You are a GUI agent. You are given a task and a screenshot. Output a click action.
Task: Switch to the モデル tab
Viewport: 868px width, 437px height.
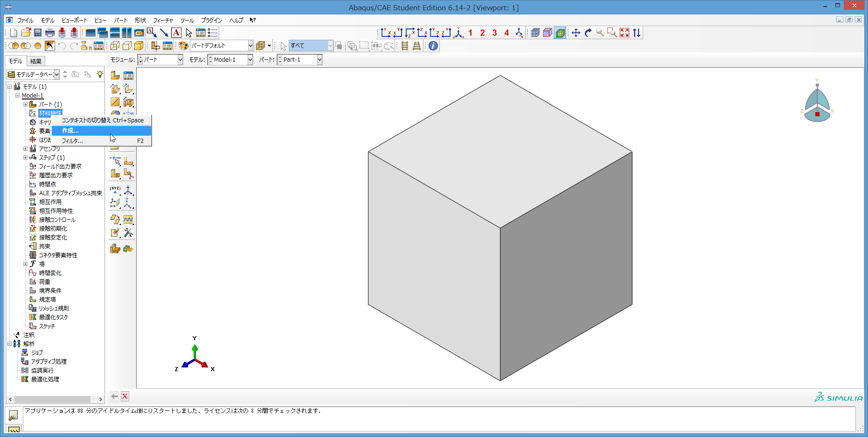(x=16, y=61)
